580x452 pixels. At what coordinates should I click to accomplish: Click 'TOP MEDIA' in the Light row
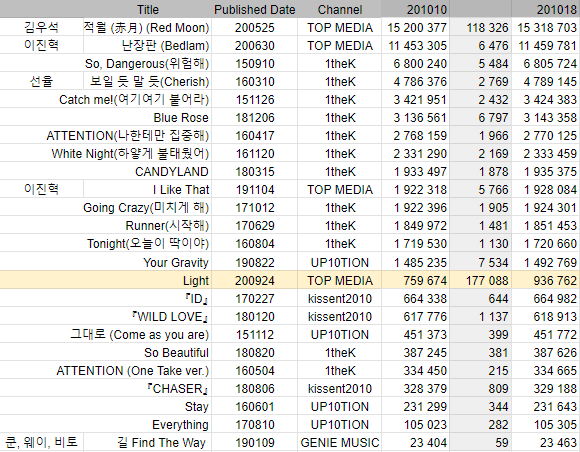point(340,281)
